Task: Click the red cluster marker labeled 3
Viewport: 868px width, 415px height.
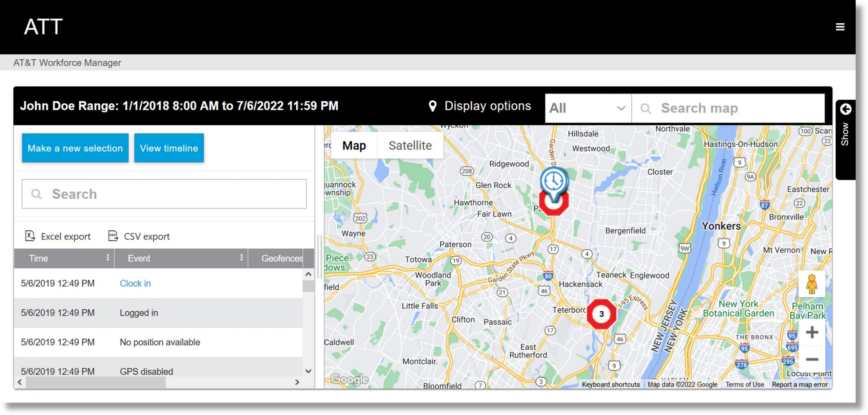Action: click(x=601, y=314)
